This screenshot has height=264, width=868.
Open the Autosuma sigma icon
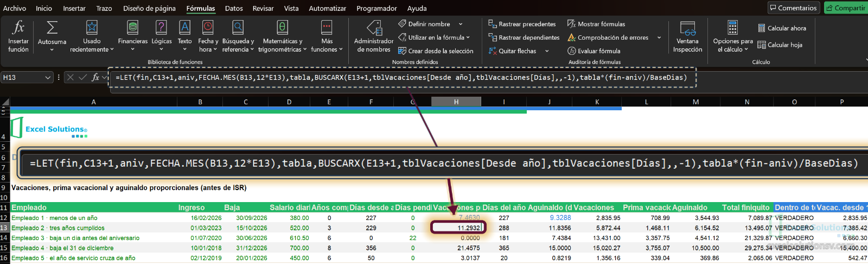click(x=52, y=28)
